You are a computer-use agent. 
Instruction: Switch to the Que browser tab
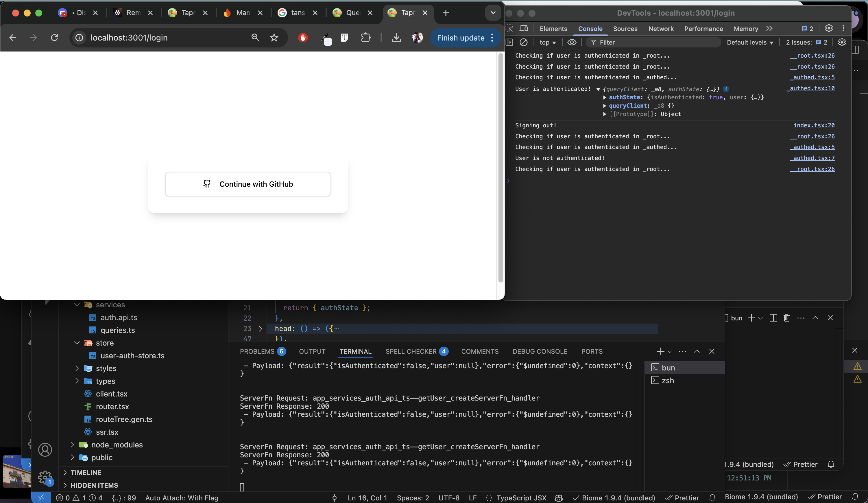click(x=352, y=13)
